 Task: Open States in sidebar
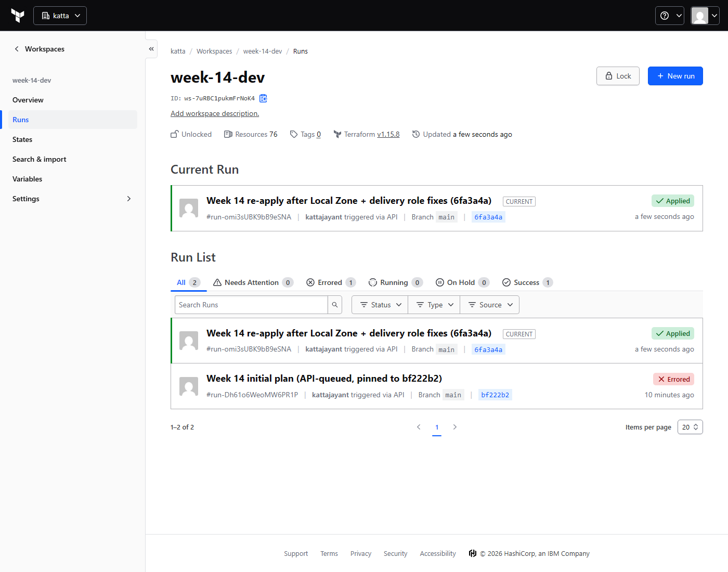tap(22, 139)
